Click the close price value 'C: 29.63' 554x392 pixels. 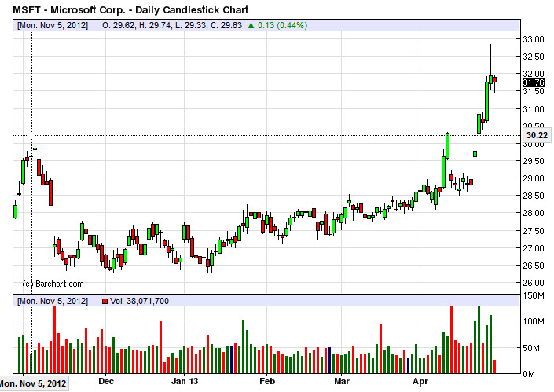tap(226, 25)
